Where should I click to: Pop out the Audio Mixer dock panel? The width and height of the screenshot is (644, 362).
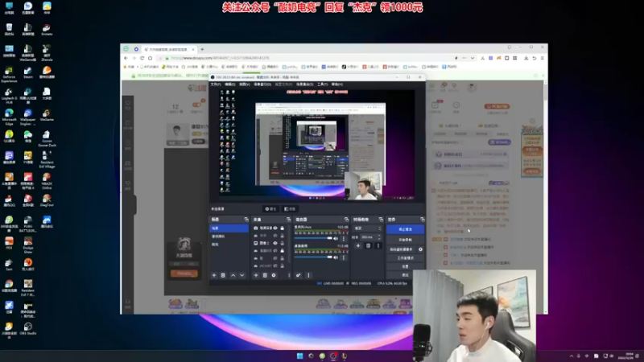[x=346, y=220]
